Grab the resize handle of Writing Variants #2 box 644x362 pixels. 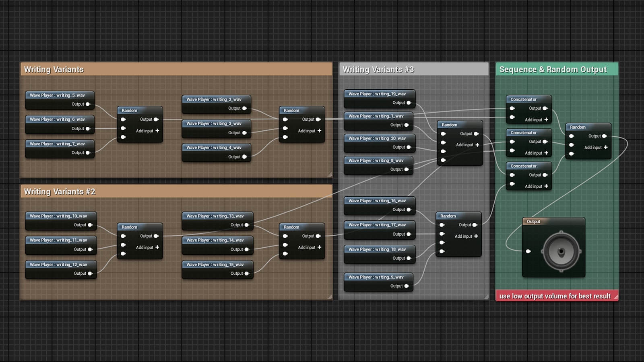(x=330, y=297)
